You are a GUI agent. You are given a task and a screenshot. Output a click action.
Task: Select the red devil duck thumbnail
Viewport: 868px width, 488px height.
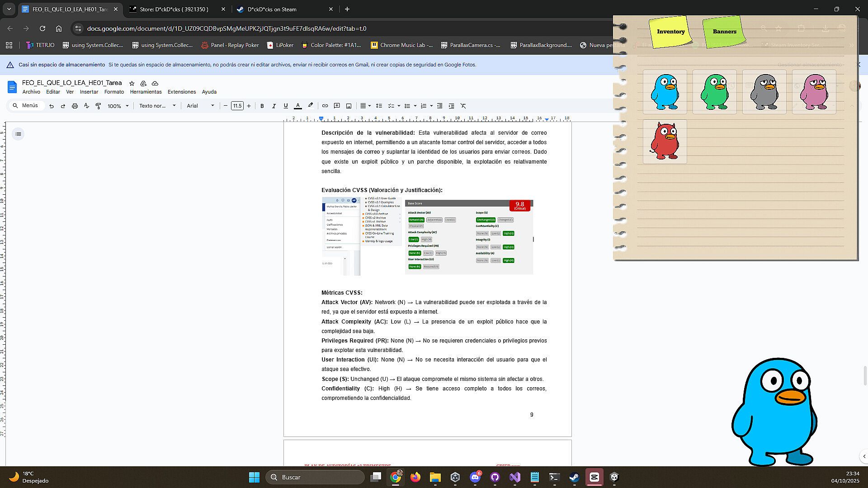(x=665, y=141)
